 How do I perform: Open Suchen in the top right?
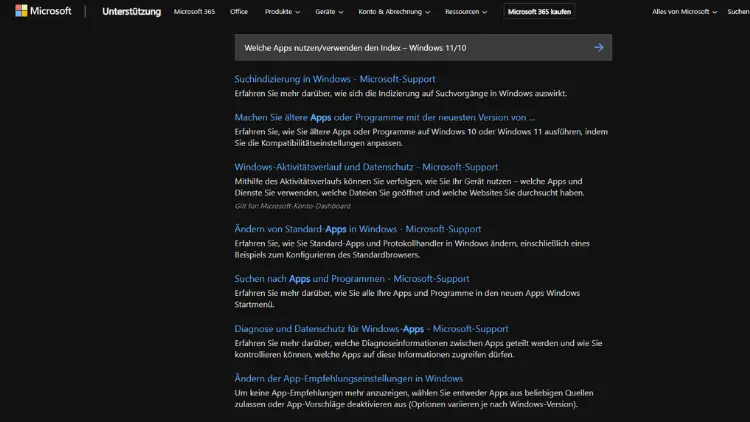tap(739, 11)
